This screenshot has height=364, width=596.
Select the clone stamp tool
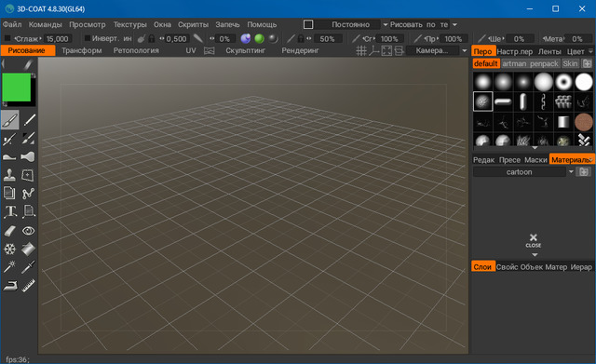click(x=9, y=175)
